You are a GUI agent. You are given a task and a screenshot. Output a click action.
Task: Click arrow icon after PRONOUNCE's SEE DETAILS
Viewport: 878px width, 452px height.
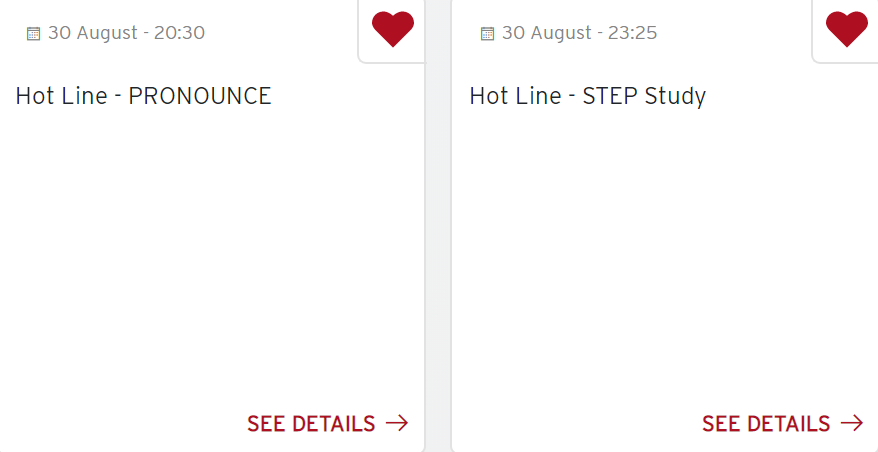coord(397,423)
